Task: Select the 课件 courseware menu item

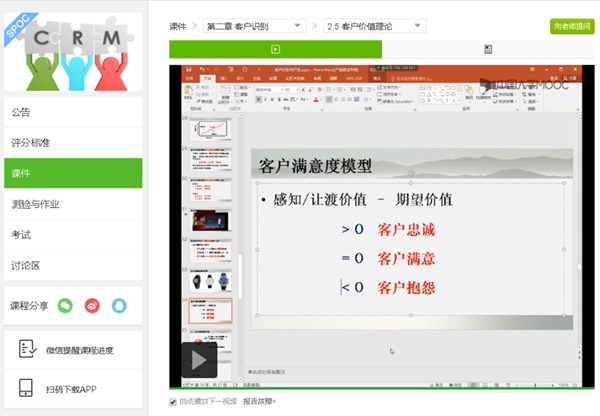Action: pos(73,173)
